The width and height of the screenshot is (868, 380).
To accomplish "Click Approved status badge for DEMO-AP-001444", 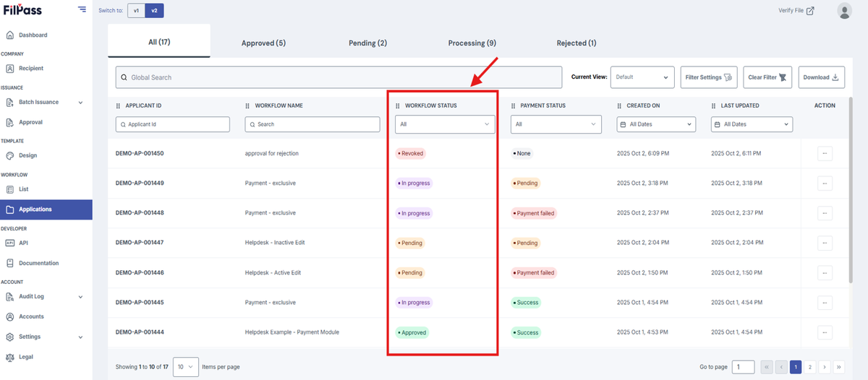I will tap(412, 332).
